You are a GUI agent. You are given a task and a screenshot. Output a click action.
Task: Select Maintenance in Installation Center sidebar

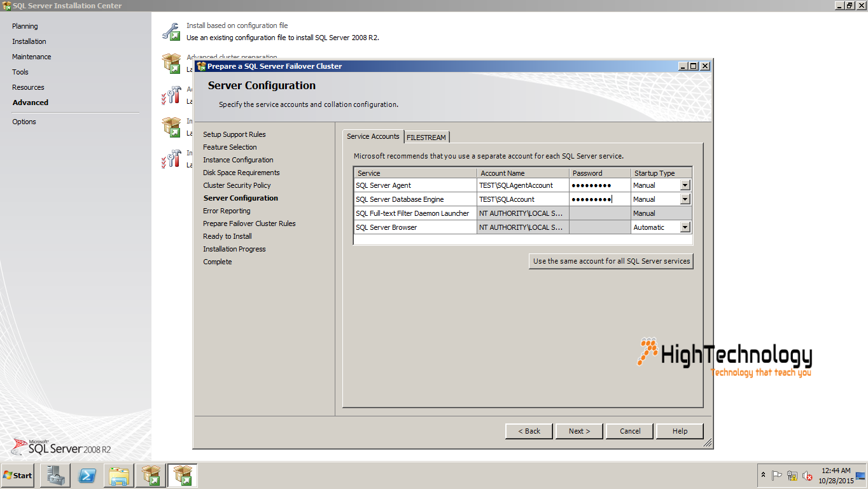(x=32, y=57)
